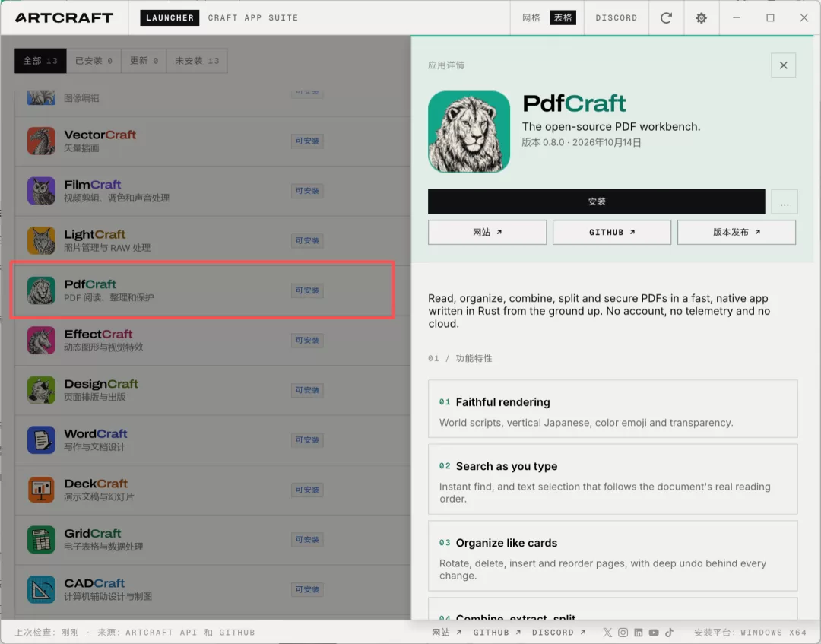Click VectorCraft 可安装 status badge
The height and width of the screenshot is (644, 821).
click(307, 141)
